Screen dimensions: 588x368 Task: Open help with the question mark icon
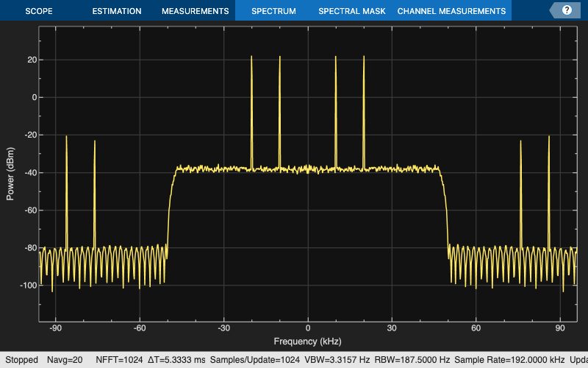pos(567,10)
